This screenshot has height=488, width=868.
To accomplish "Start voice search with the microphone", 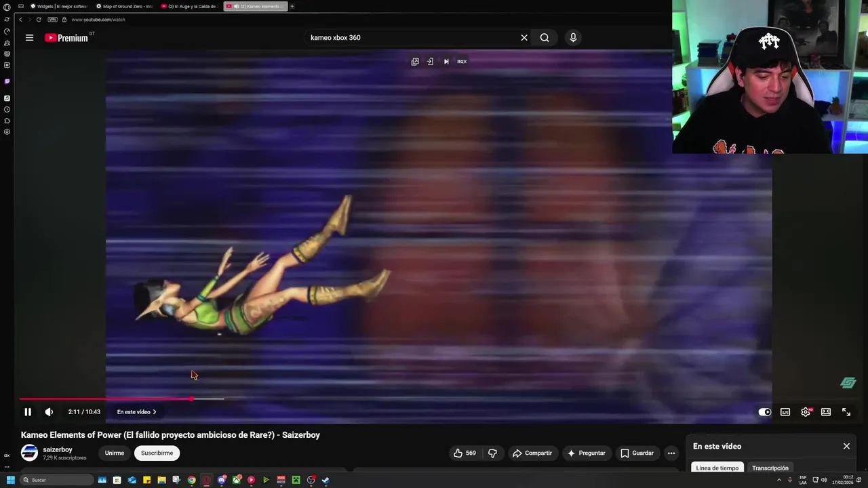I will (573, 38).
